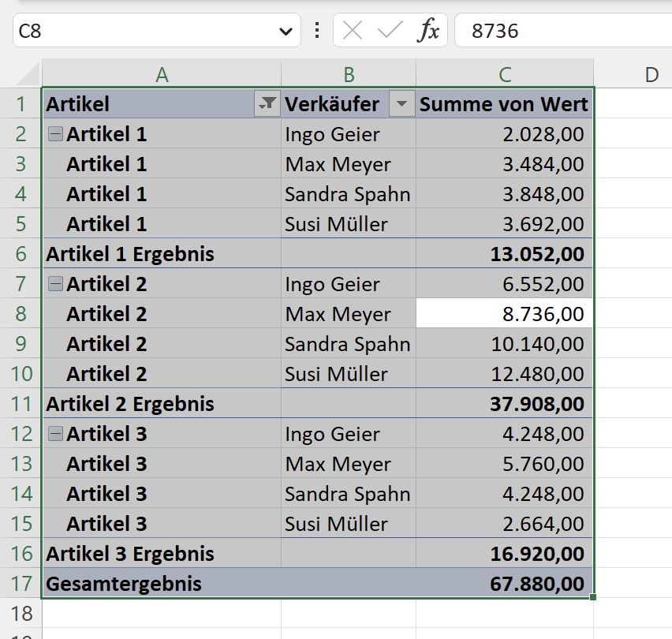Viewport: 672px width, 639px height.
Task: Click the Artikel 3 Ergebnis cell
Action: click(162, 554)
